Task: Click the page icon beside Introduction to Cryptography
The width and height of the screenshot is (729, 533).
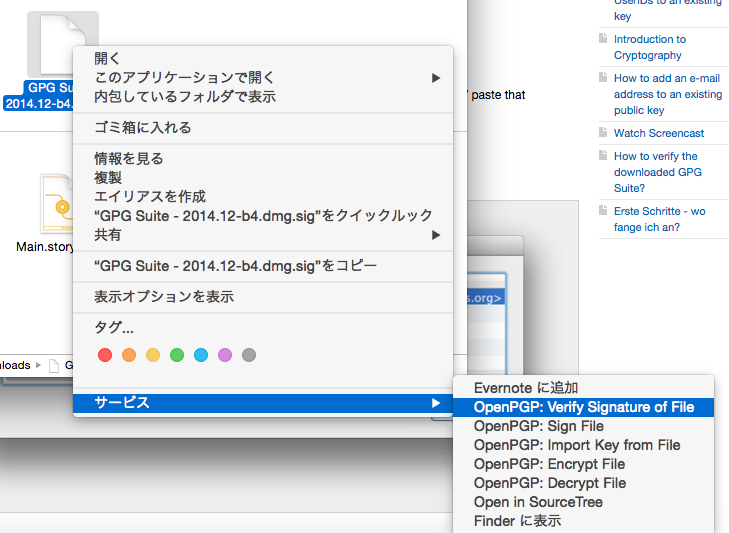Action: click(603, 38)
